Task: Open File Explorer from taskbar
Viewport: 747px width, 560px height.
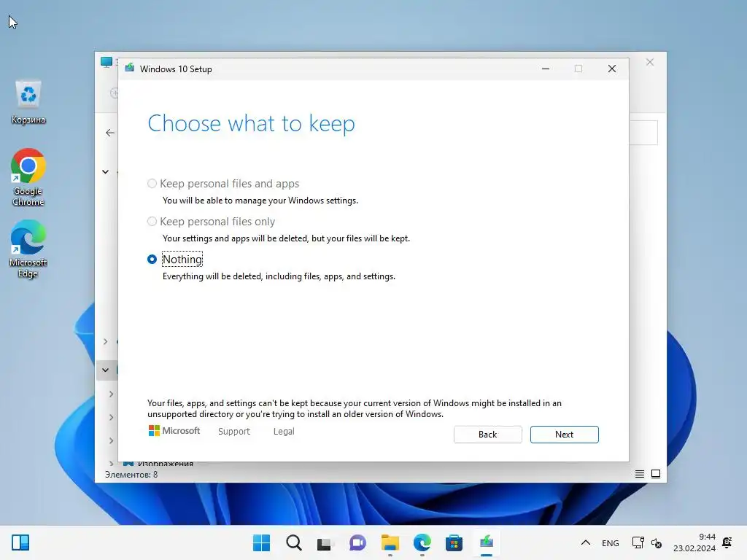Action: pos(390,542)
